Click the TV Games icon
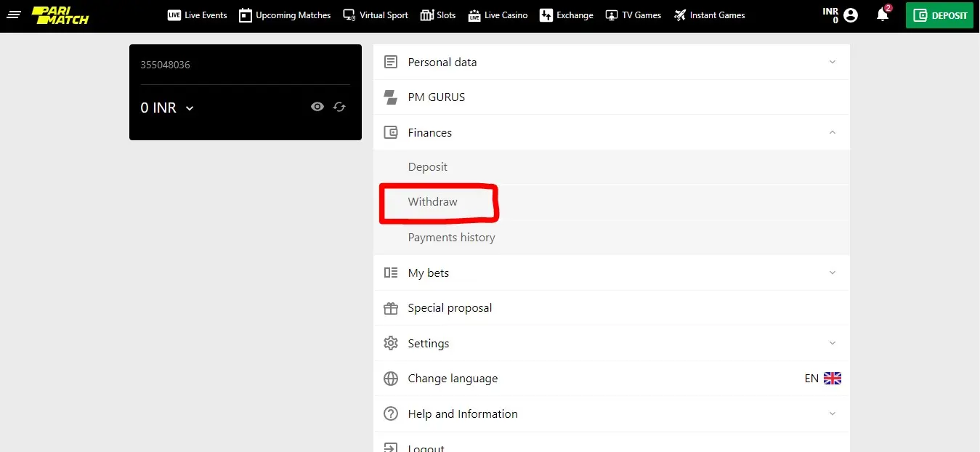Image resolution: width=980 pixels, height=452 pixels. [x=612, y=15]
